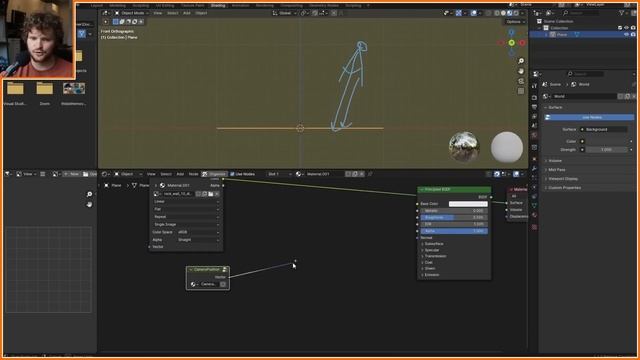Open the Color Space sRGB dropdown

tap(198, 232)
